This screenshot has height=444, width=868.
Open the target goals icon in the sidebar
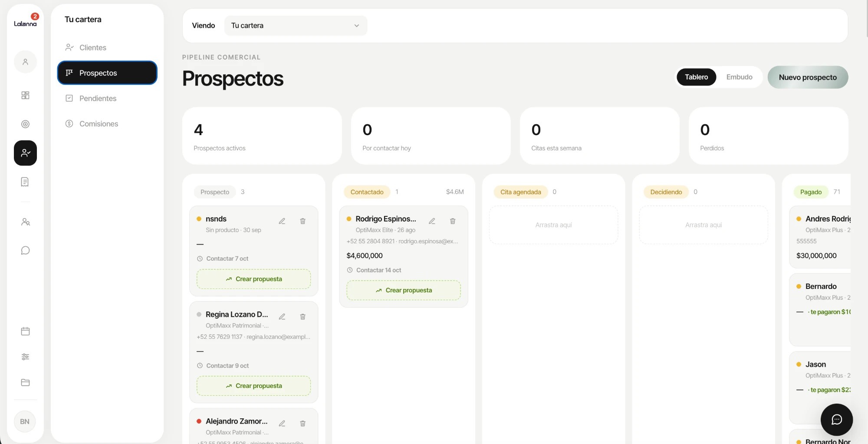(x=25, y=124)
